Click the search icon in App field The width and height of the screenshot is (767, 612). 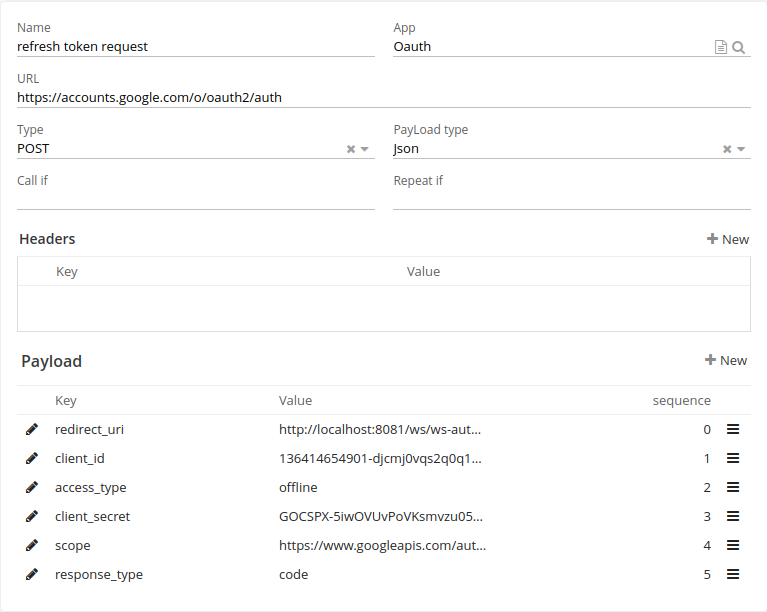[739, 47]
